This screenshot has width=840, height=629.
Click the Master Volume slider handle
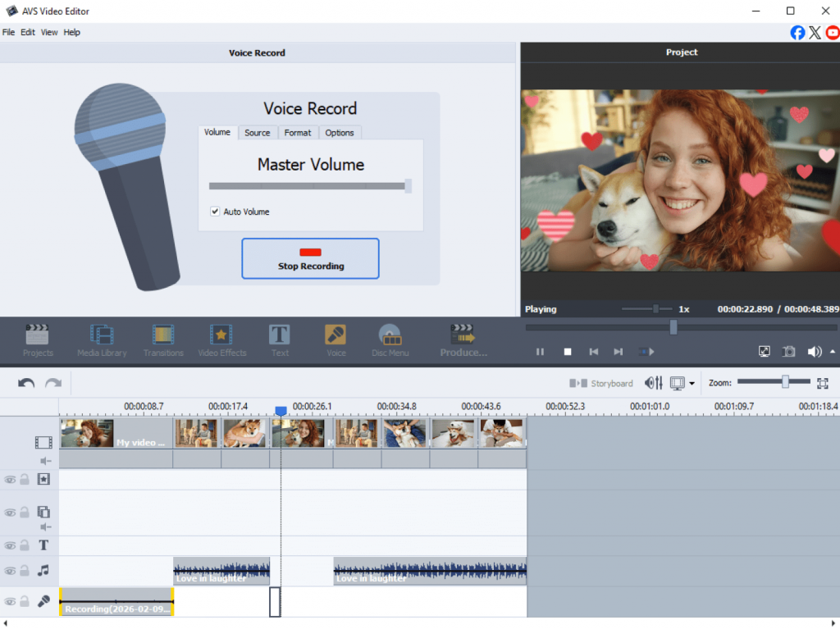[408, 186]
